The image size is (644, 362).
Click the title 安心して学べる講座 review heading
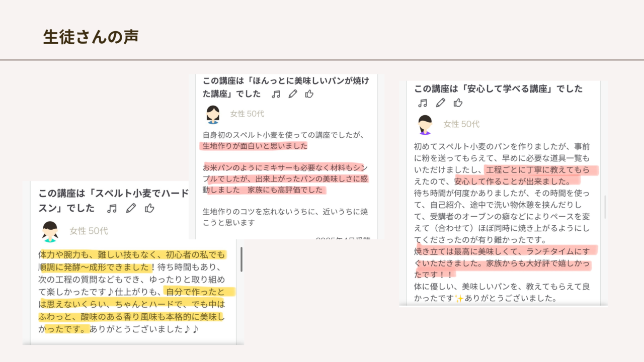tap(498, 89)
